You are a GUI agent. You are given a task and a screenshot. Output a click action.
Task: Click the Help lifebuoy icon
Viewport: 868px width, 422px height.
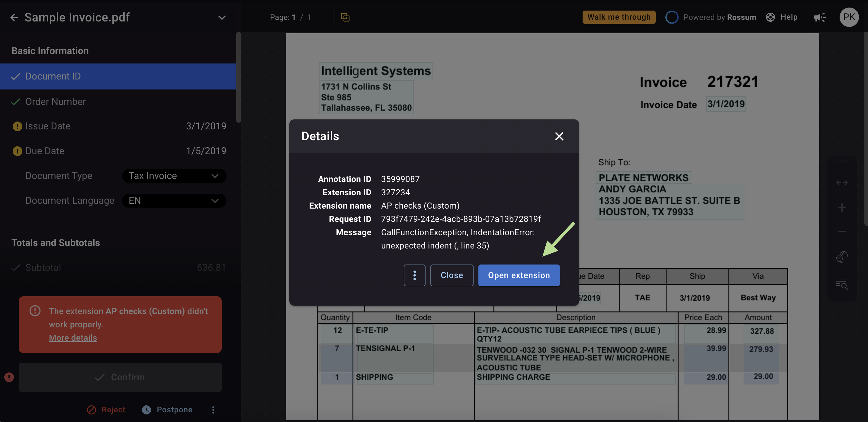[x=771, y=17]
